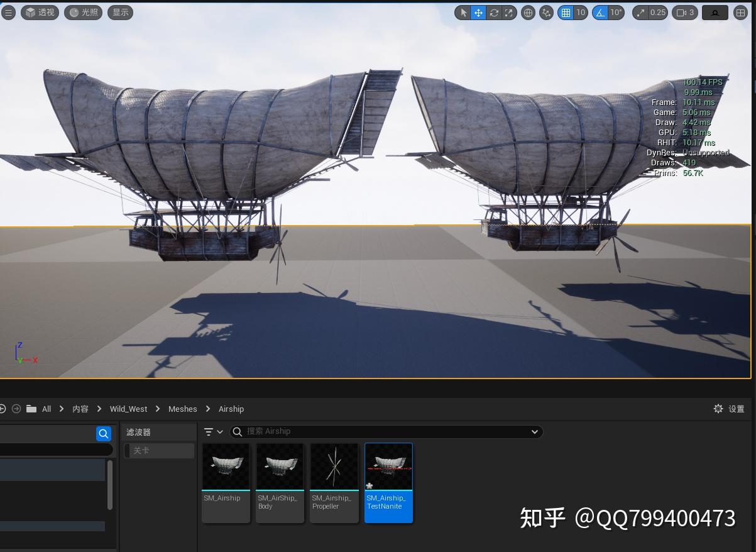
Task: Click the Select objects arrow tool
Action: click(463, 13)
